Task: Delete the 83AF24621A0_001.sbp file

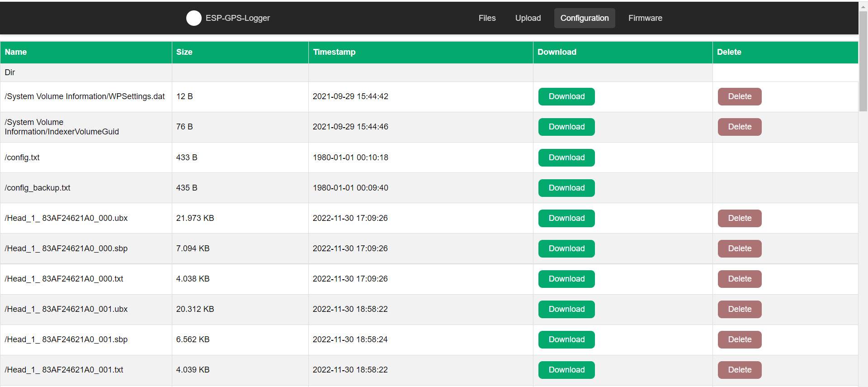Action: tap(739, 339)
